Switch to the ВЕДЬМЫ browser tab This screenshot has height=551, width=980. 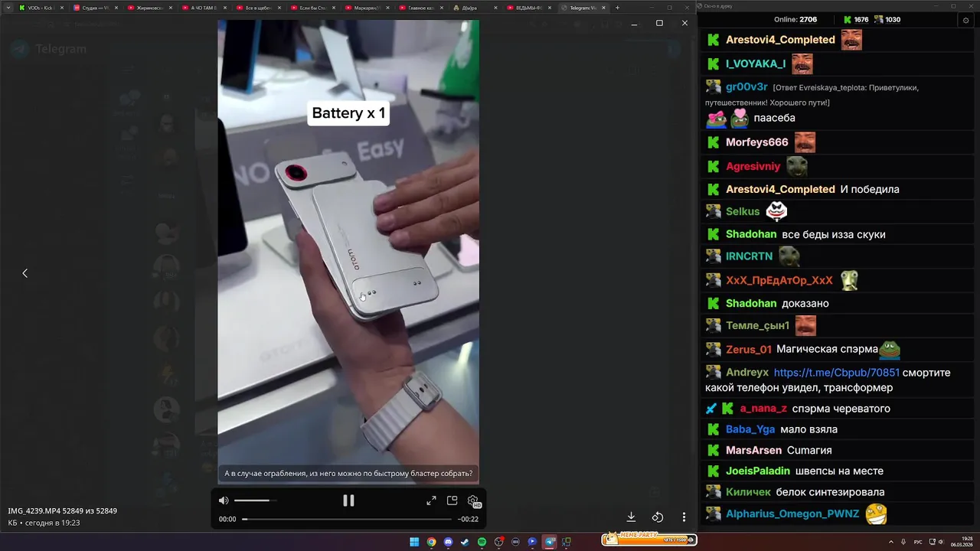click(529, 8)
